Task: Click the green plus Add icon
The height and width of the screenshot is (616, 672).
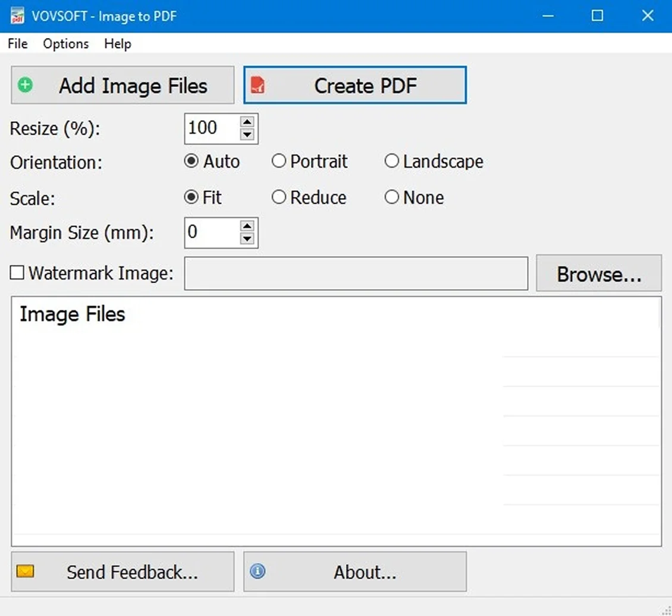Action: point(26,85)
